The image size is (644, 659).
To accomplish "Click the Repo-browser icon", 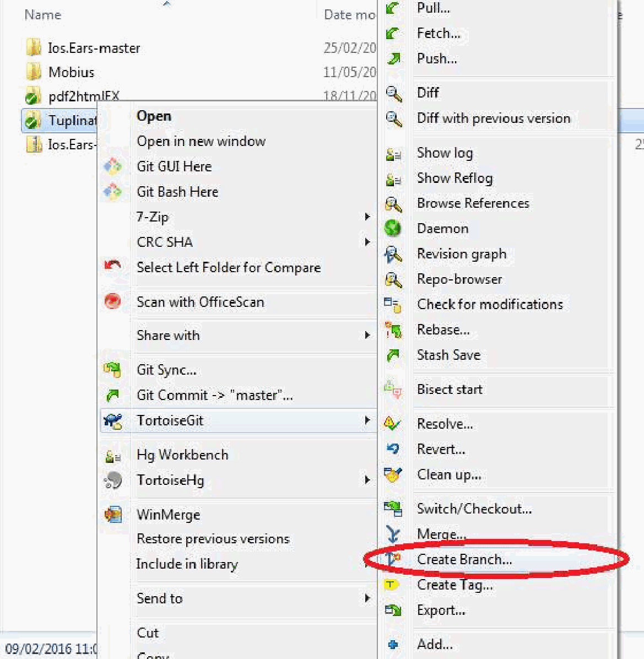I will coord(394,280).
